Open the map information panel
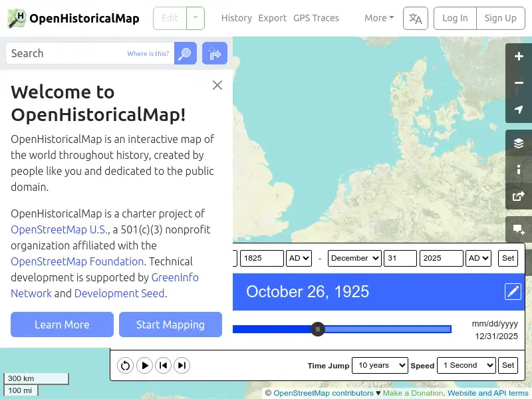Screen dimensions: 532x399 pyautogui.click(x=518, y=170)
